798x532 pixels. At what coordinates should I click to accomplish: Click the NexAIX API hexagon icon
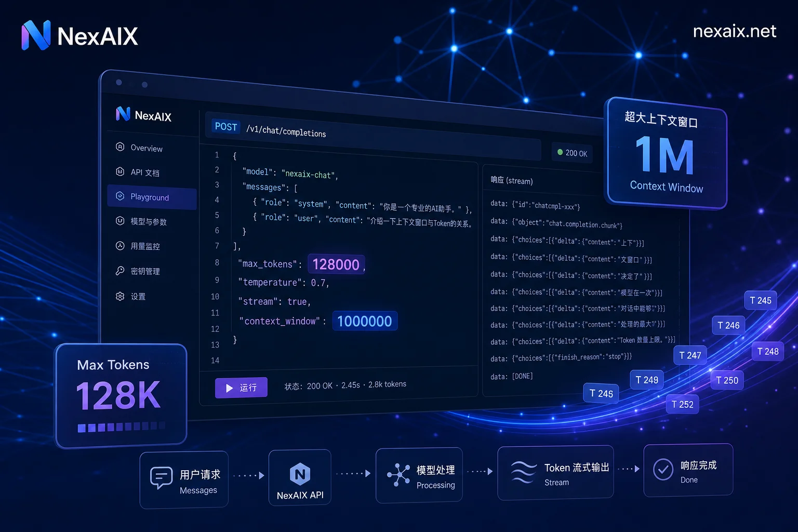pos(300,474)
